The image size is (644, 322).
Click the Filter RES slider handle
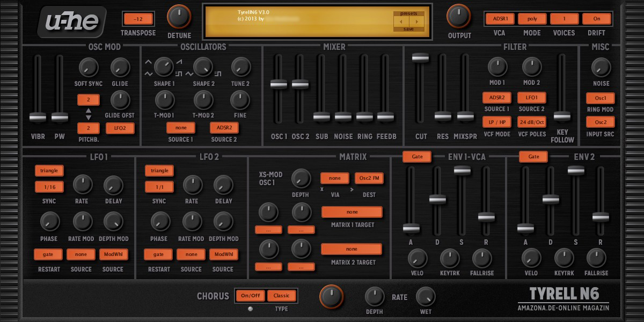tap(443, 115)
